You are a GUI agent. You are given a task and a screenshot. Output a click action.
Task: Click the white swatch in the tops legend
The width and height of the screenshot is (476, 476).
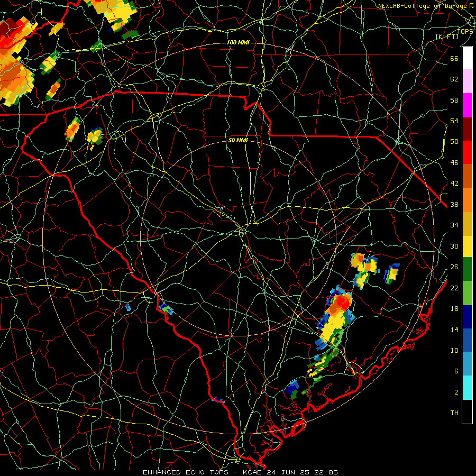(x=467, y=58)
